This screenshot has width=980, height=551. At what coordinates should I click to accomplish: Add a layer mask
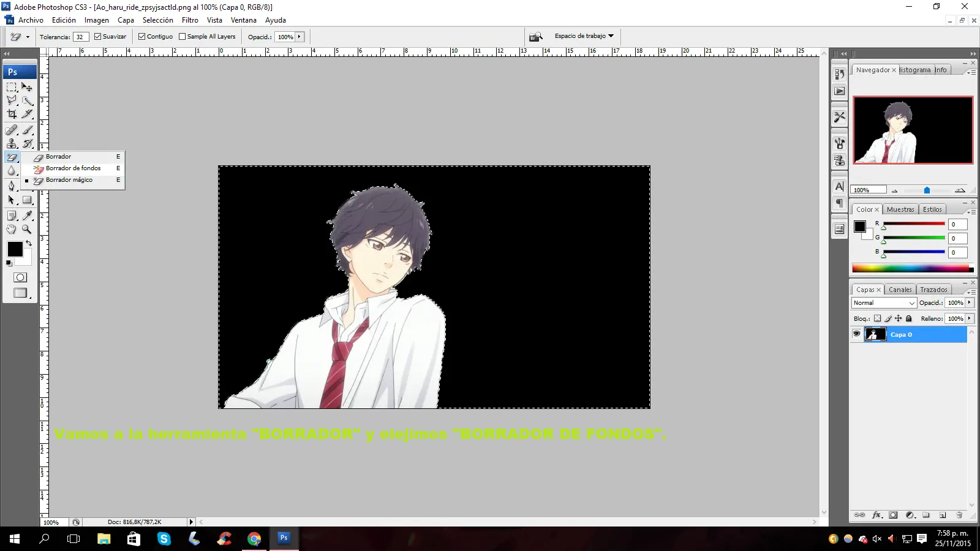[893, 515]
